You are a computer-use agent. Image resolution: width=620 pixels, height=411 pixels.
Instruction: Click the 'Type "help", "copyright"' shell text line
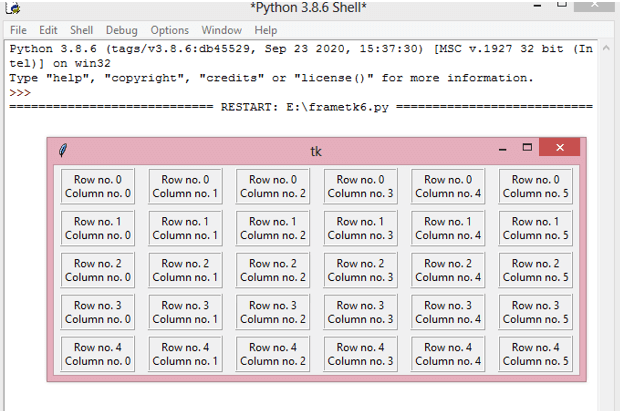point(271,78)
